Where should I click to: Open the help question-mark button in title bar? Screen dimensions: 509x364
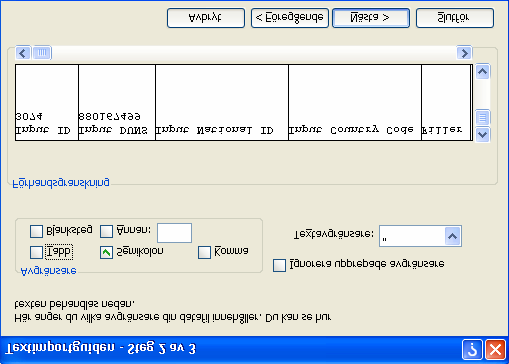click(472, 350)
